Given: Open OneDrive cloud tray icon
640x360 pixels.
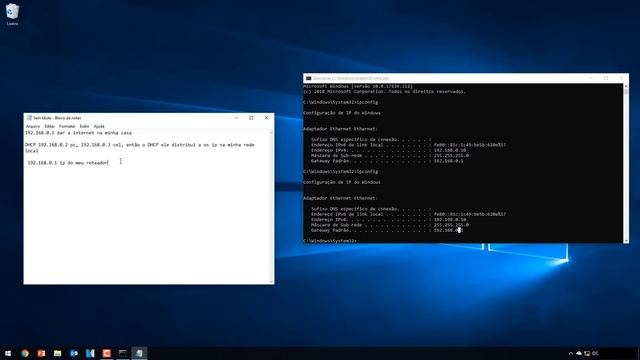Looking at the screenshot, I should [579, 353].
